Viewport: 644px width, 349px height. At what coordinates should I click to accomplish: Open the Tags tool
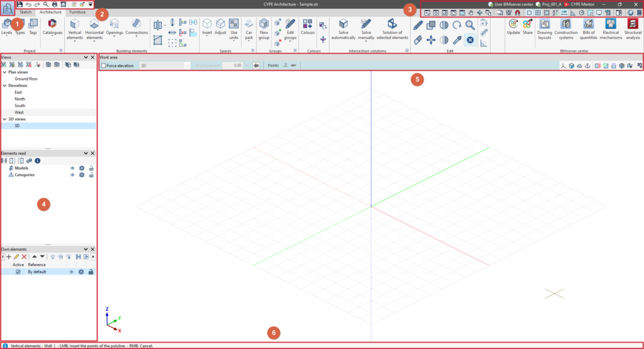[x=33, y=26]
